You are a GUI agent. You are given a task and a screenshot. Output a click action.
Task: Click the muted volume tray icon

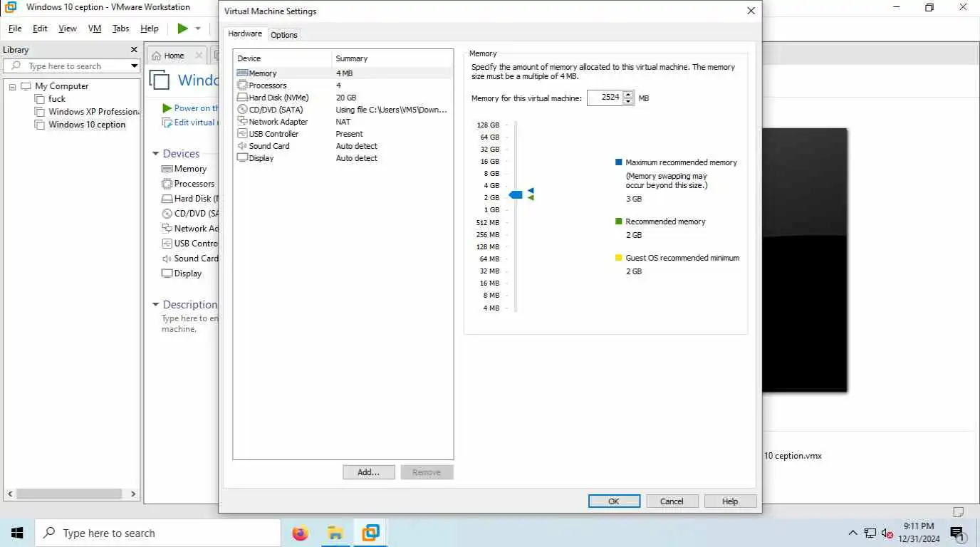(887, 533)
